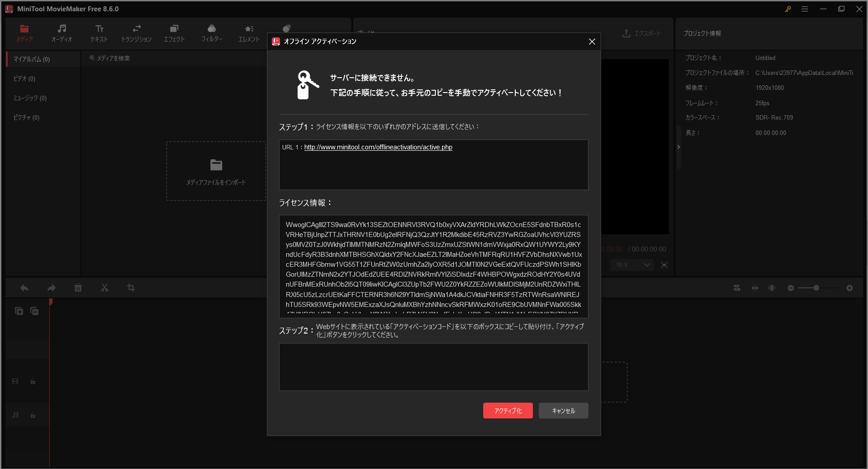Open the フィルター (Filters) panel
Image resolution: width=868 pixels, height=469 pixels.
[212, 33]
